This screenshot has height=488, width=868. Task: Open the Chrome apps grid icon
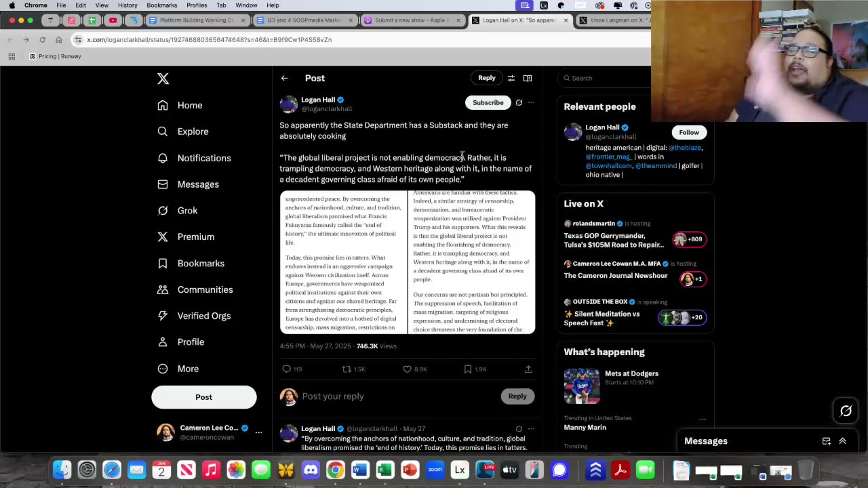pos(12,56)
